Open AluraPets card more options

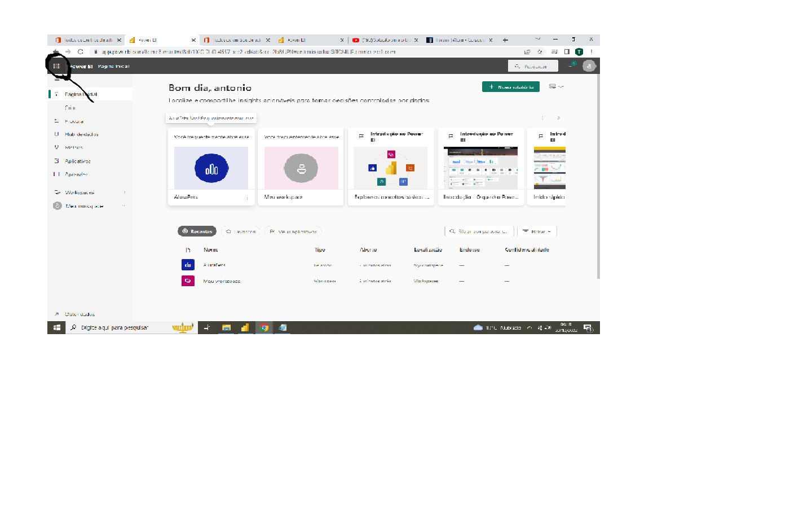[248, 198]
